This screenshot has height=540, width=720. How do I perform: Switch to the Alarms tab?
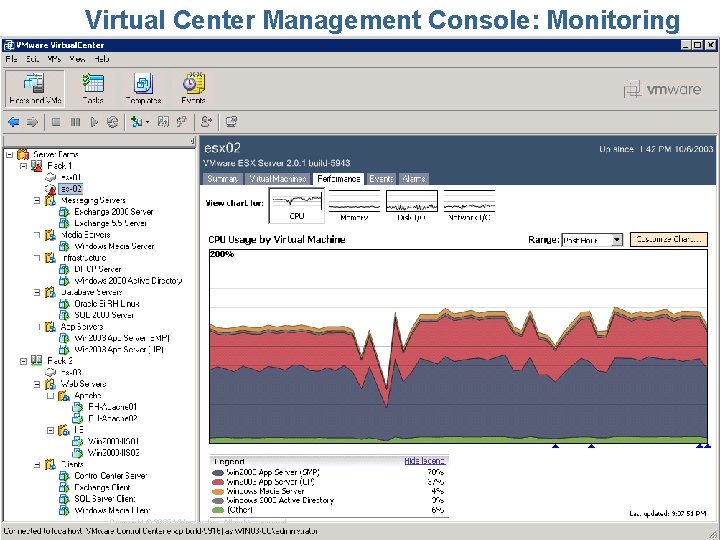click(414, 179)
